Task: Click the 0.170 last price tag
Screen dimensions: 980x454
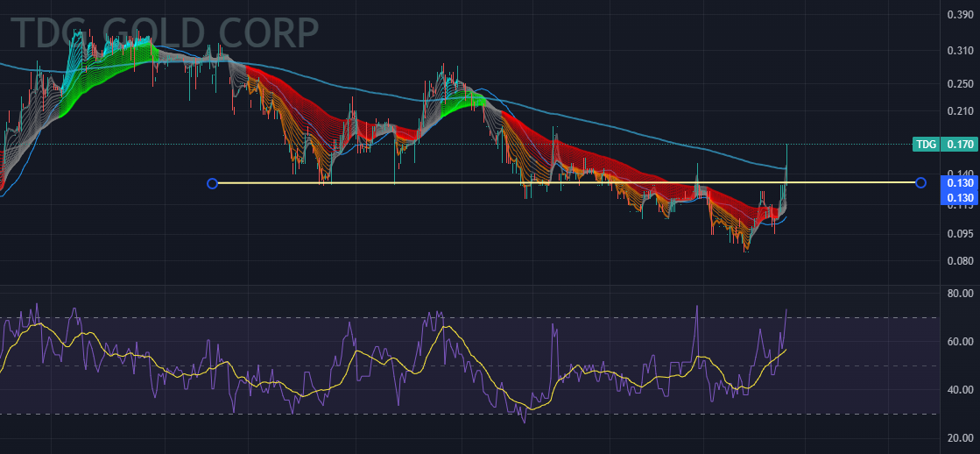Action: point(958,145)
